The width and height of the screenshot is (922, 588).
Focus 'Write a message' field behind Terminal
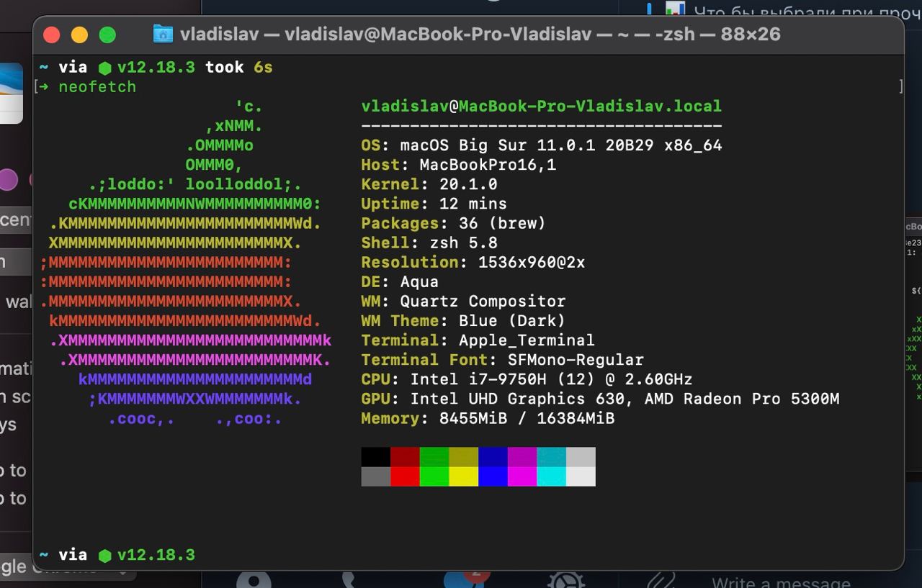pyautogui.click(x=782, y=582)
